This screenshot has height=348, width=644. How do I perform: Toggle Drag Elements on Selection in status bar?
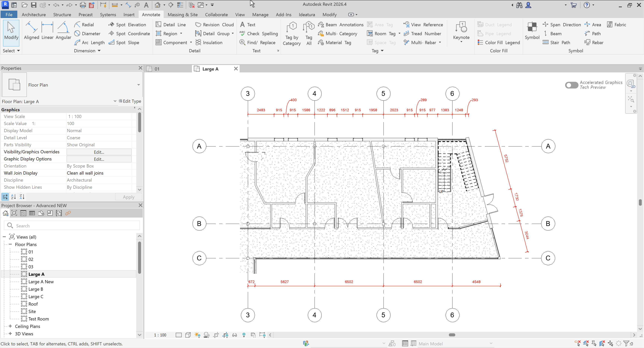pyautogui.click(x=610, y=343)
